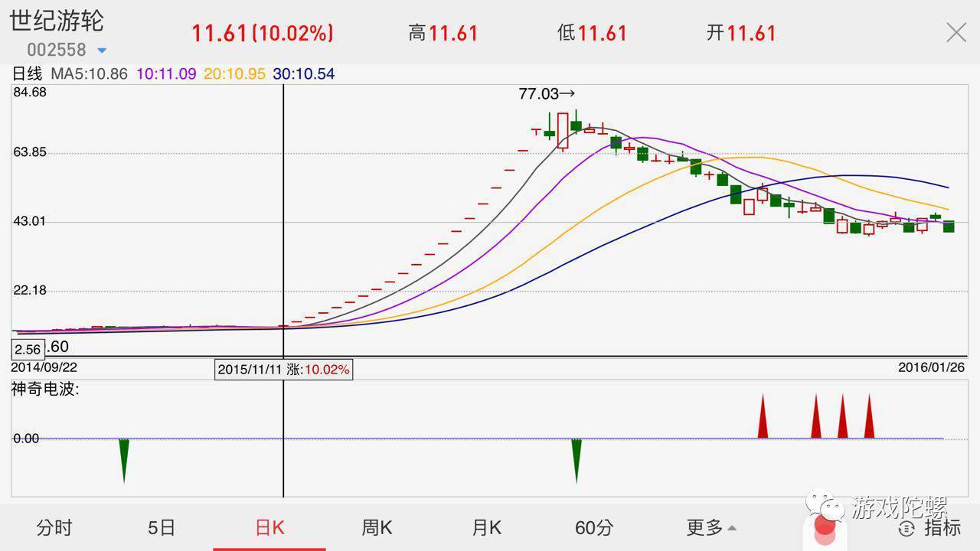Click the 2.56 low price box
Screen dimensions: 980x551
pyautogui.click(x=28, y=350)
